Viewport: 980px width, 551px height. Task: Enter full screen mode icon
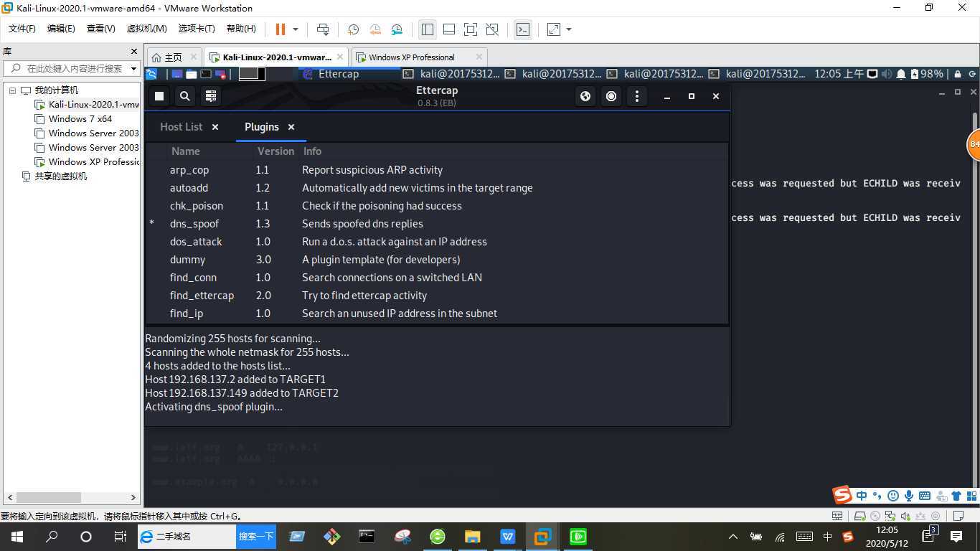pos(471,29)
